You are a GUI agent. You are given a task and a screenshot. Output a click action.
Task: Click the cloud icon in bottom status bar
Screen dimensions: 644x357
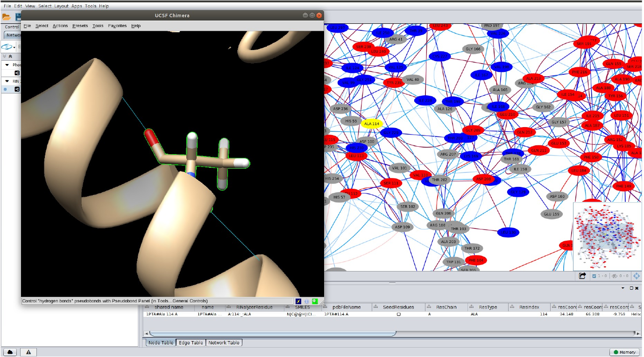pyautogui.click(x=10, y=352)
